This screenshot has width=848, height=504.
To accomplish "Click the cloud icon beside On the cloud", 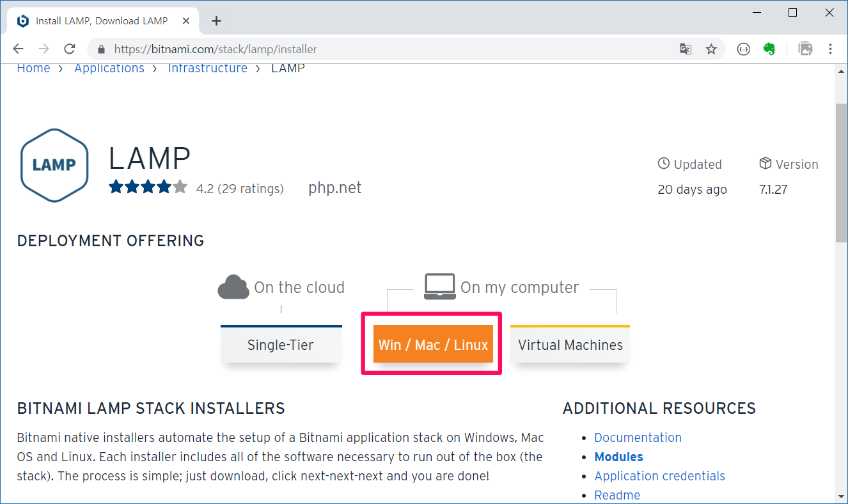I will [x=233, y=287].
